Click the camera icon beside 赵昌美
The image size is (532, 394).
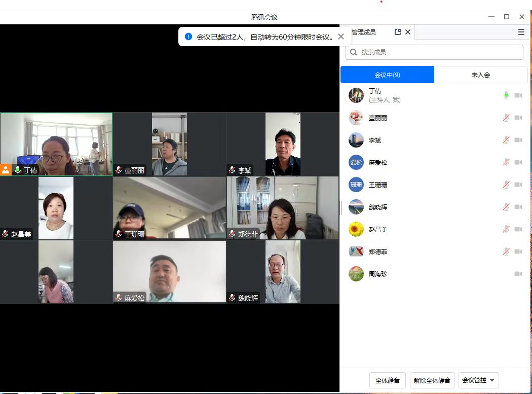tap(518, 229)
